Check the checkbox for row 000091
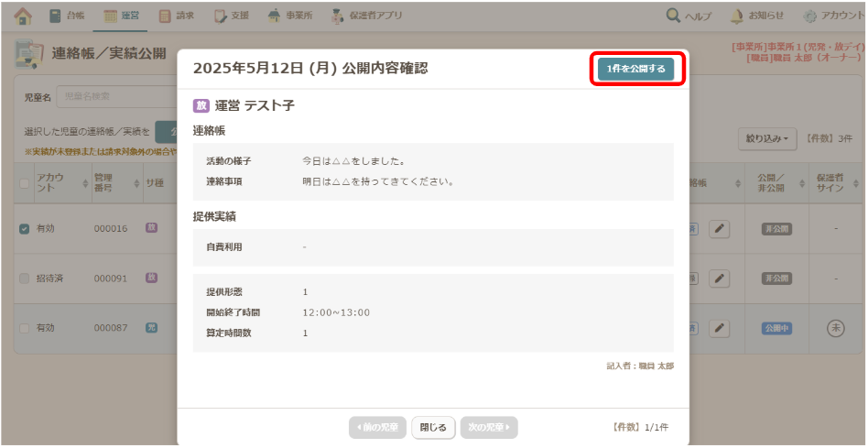Viewport: 868px width, 448px height. [25, 279]
